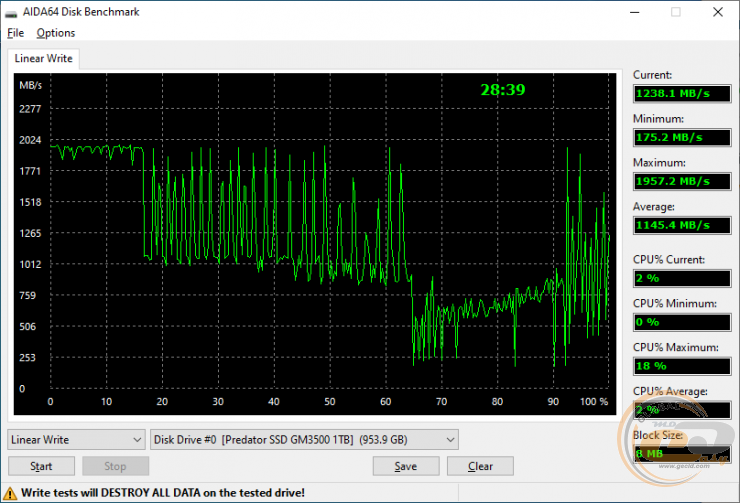740x503 pixels.
Task: Click the Save button
Action: click(x=406, y=466)
